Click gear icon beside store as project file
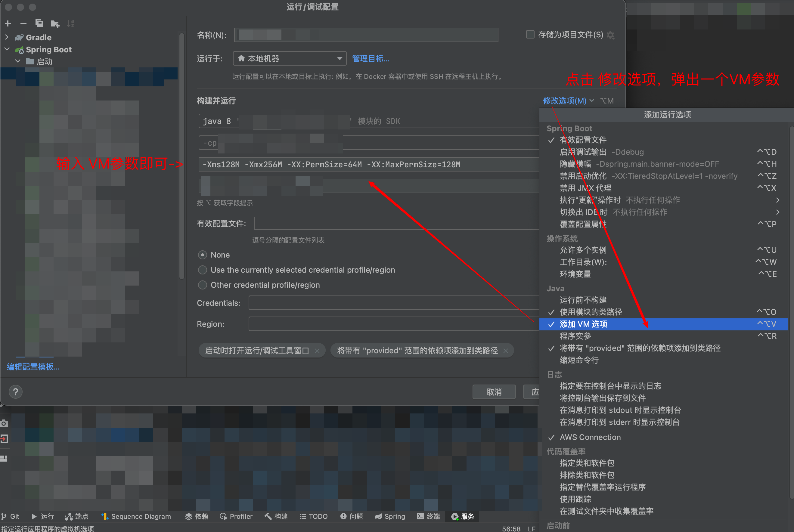 [x=611, y=35]
